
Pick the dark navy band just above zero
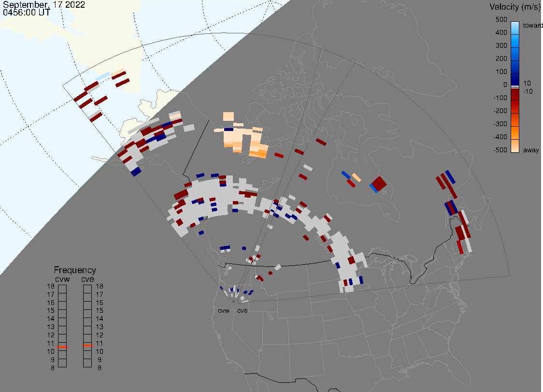515,79
